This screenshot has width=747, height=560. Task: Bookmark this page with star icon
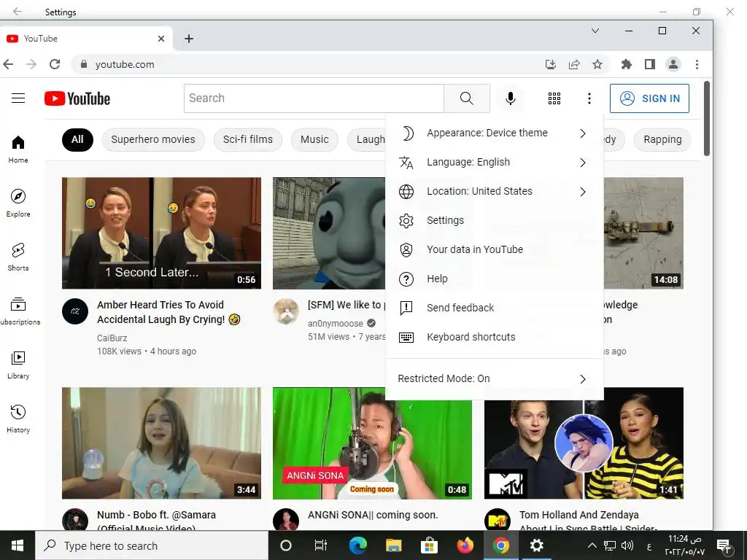(597, 64)
